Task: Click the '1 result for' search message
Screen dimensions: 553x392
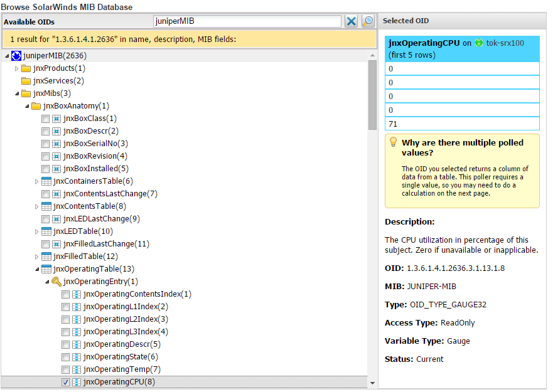Action: (123, 39)
